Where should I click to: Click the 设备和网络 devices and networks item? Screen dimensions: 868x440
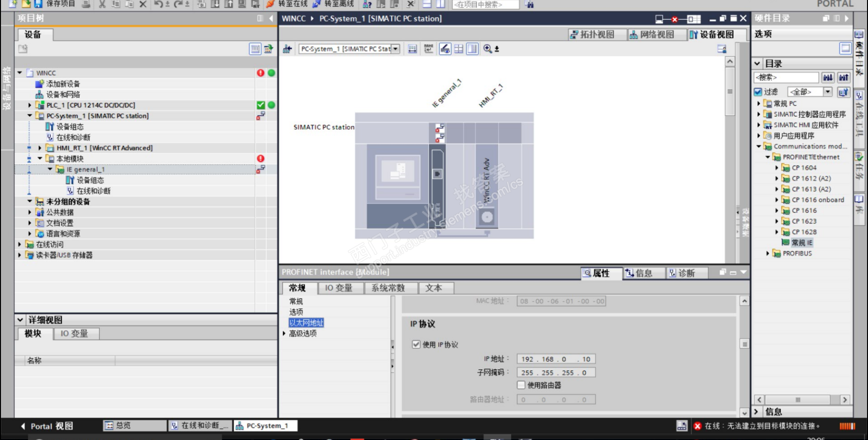(63, 94)
